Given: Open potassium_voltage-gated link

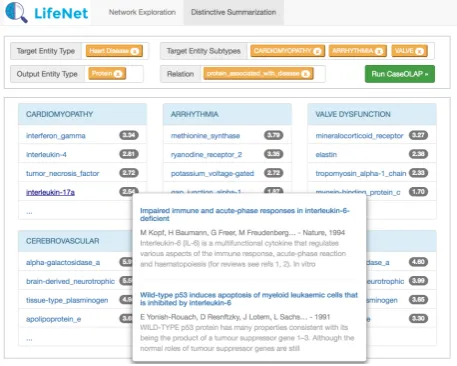Looking at the screenshot, I should coord(212,174).
